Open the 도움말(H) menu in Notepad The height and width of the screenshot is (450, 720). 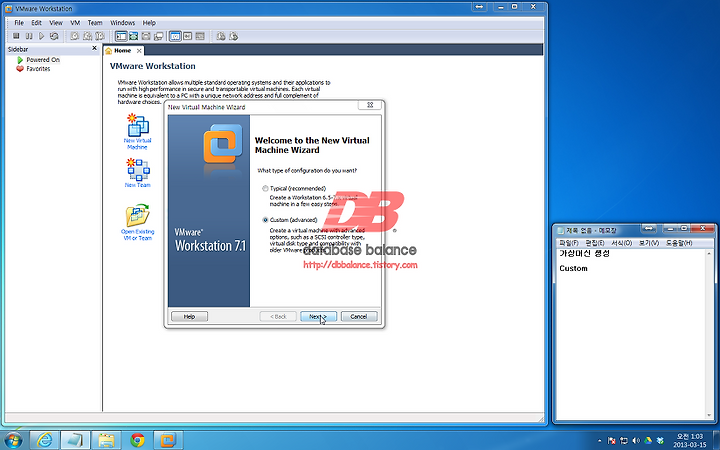[x=679, y=243]
